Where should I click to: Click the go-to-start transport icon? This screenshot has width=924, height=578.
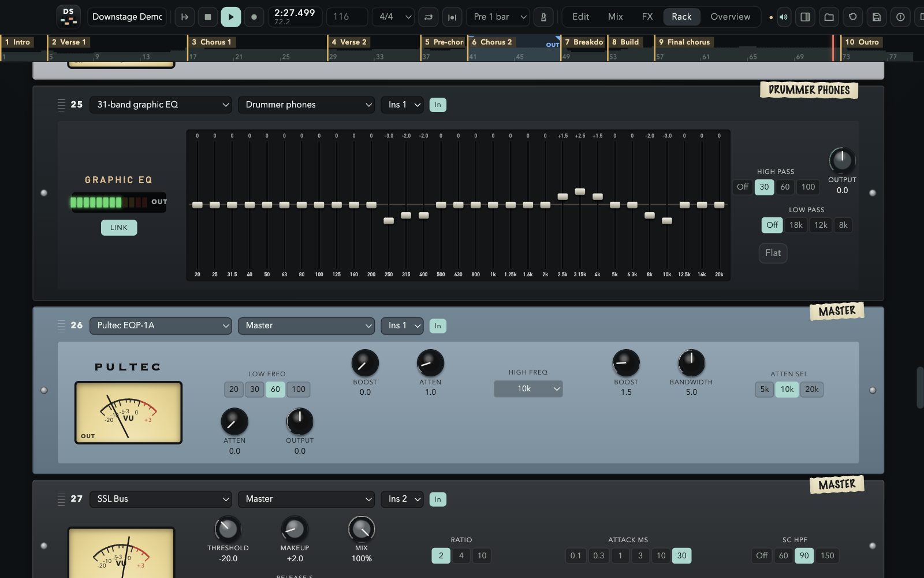point(185,17)
